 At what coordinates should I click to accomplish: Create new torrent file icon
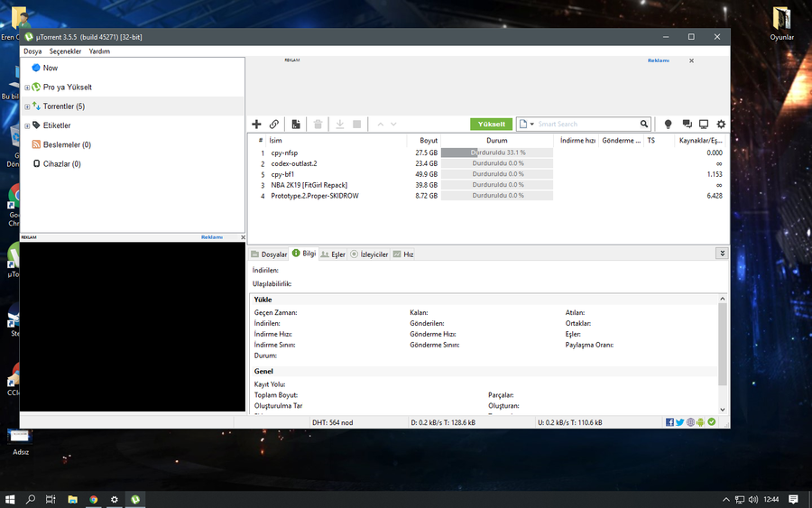coord(296,125)
